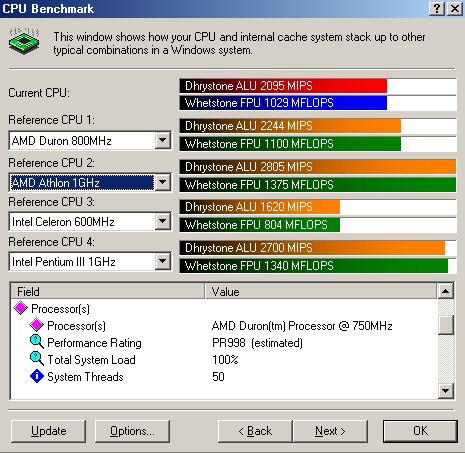The image size is (465, 453).
Task: Open the Reference CPU 3 dropdown arrow
Action: [163, 221]
